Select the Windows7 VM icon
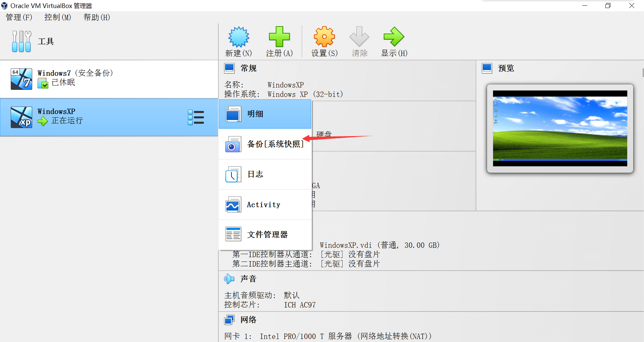This screenshot has width=644, height=342. (21, 79)
